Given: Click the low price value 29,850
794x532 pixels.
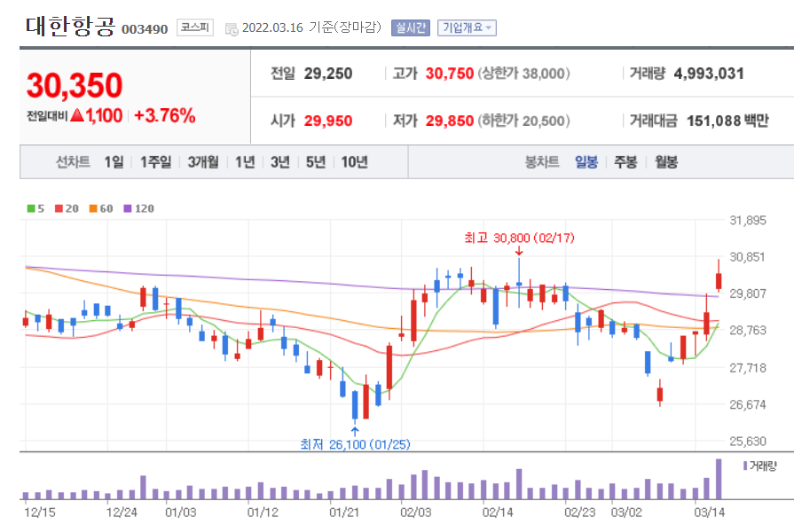Looking at the screenshot, I should [x=450, y=121].
